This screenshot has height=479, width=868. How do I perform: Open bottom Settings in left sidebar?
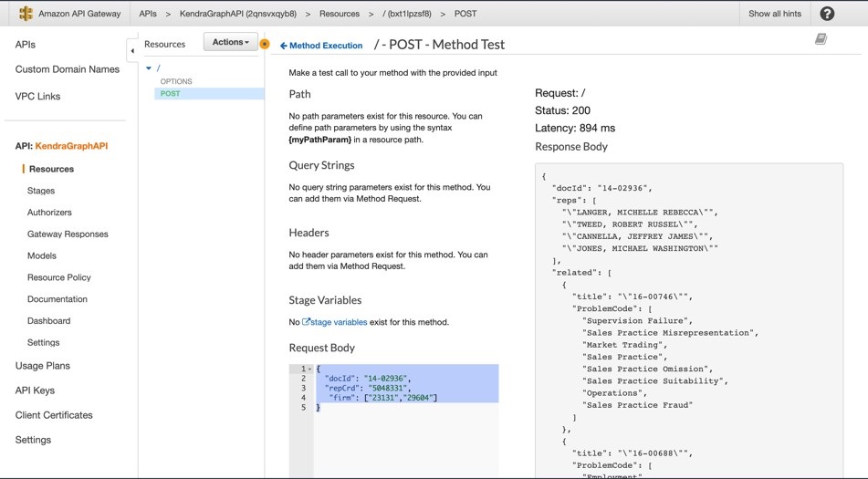pyautogui.click(x=33, y=440)
